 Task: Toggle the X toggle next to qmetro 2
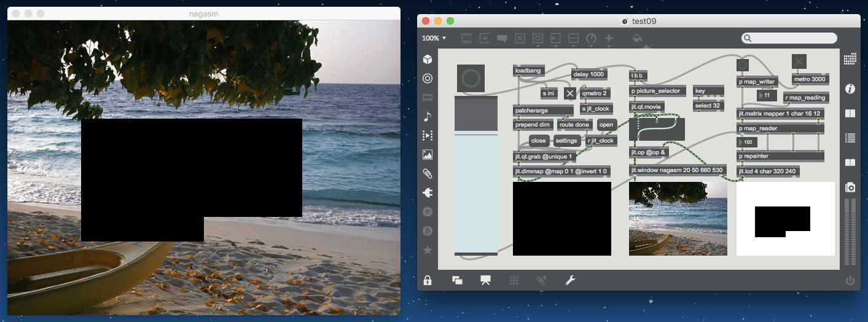[x=569, y=93]
